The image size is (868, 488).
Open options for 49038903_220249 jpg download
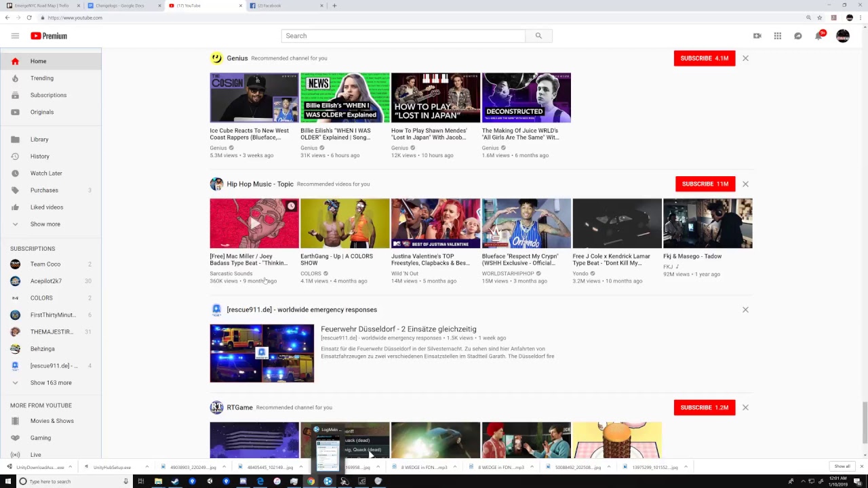tap(223, 467)
